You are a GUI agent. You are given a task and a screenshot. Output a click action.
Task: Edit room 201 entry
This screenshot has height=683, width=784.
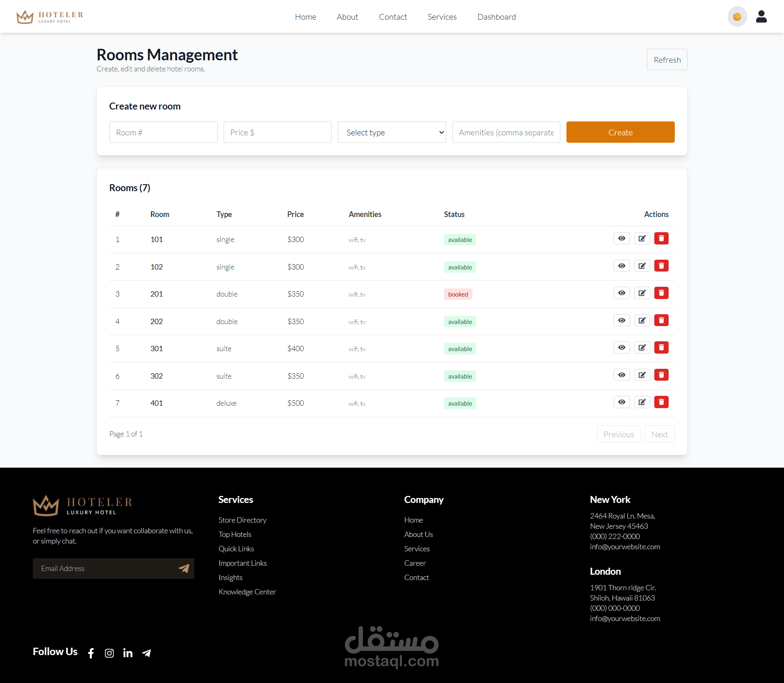tap(642, 293)
